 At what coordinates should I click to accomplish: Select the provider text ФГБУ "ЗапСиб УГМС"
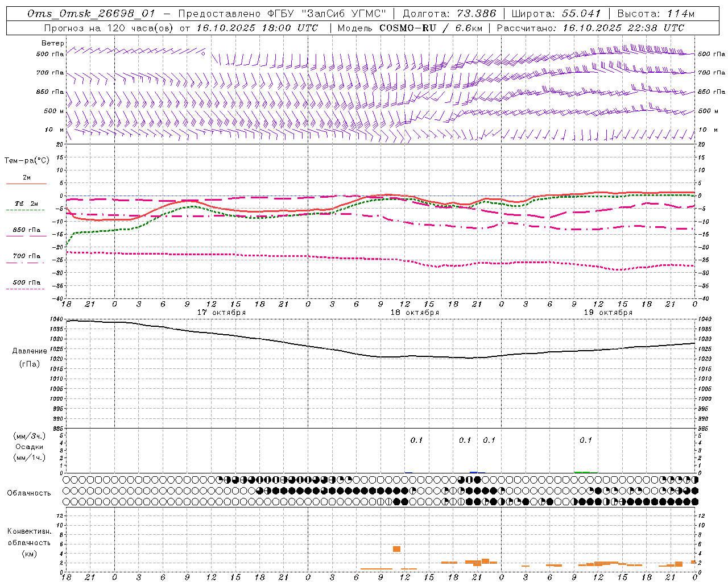point(328,14)
